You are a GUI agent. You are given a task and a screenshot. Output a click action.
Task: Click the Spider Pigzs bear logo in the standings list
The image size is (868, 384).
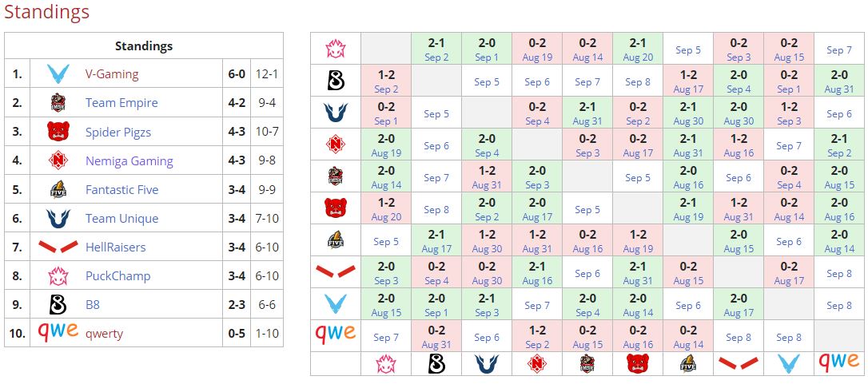[x=57, y=132]
